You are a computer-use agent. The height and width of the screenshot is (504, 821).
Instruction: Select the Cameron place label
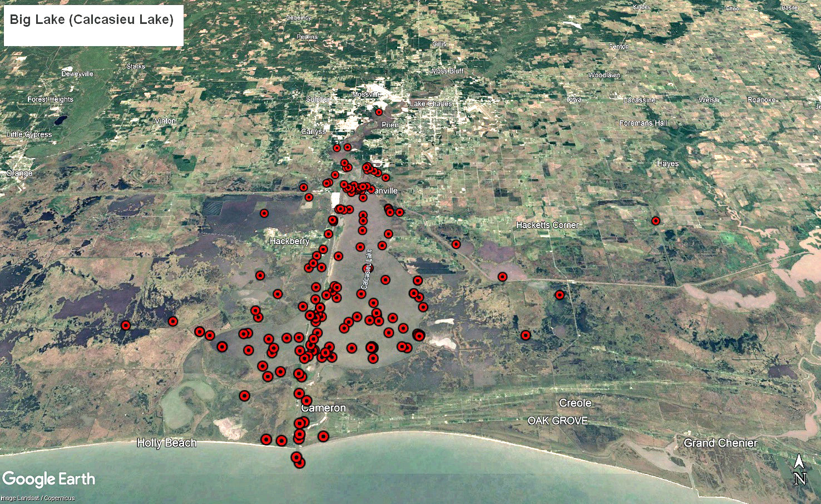point(324,408)
